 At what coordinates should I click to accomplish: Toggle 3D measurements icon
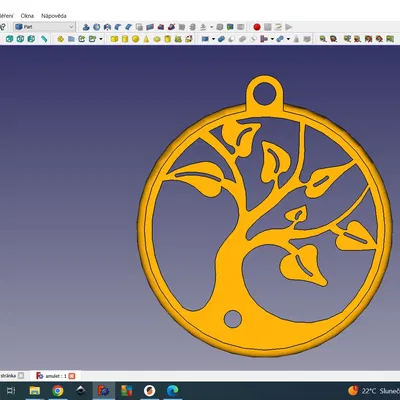pyautogui.click(x=379, y=39)
